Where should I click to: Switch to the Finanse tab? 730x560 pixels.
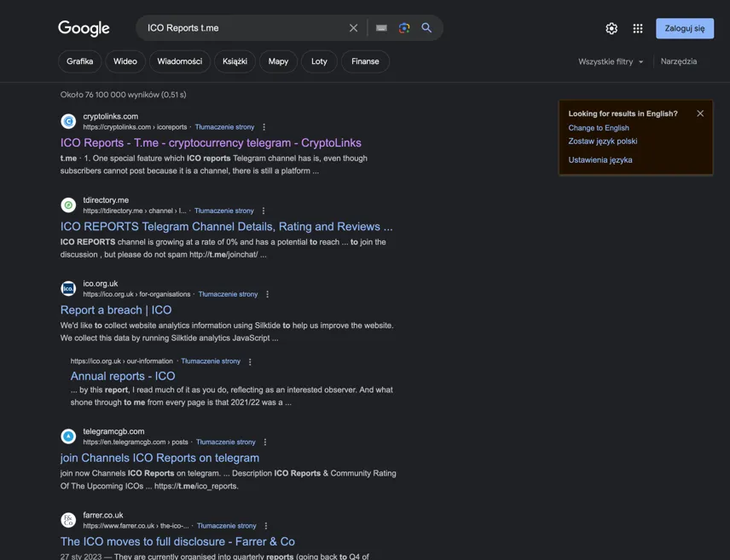pyautogui.click(x=366, y=61)
